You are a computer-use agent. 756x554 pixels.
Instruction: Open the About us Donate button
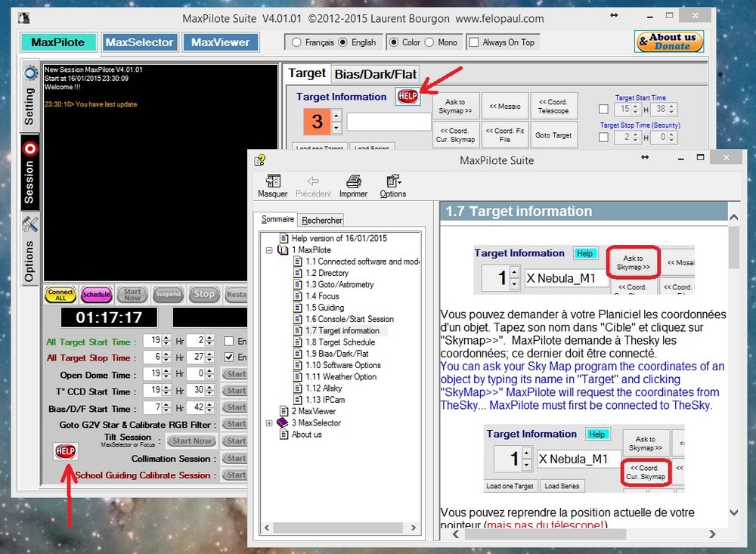point(669,42)
